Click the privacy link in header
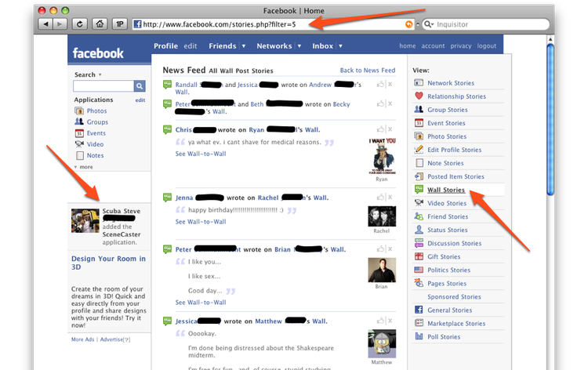Image resolution: width=588 pixels, height=370 pixels. [461, 45]
